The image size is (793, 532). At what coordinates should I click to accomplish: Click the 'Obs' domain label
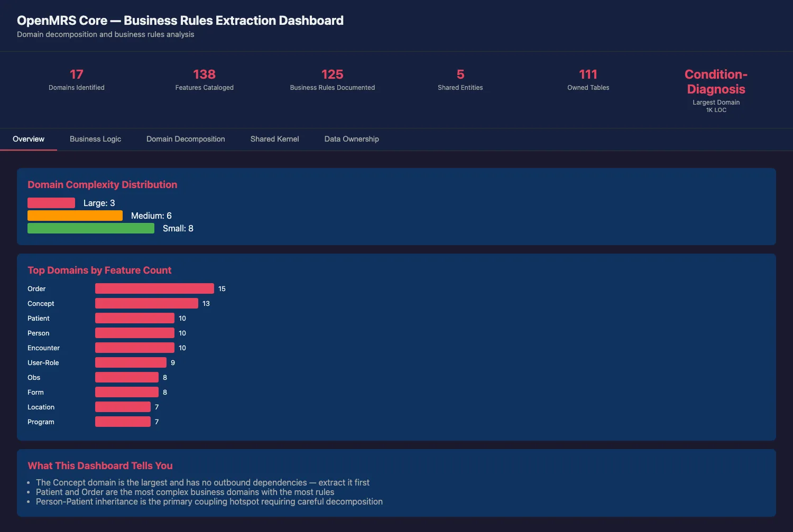coord(34,377)
